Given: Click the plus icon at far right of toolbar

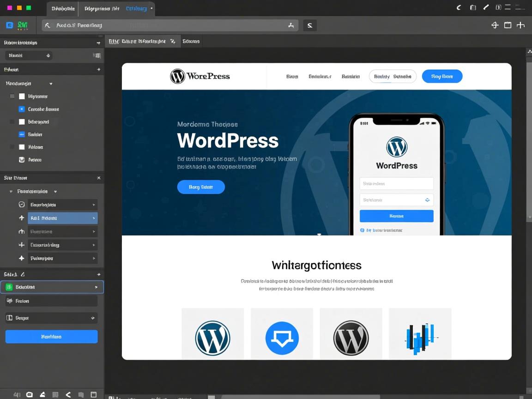Looking at the screenshot, I should 520,25.
